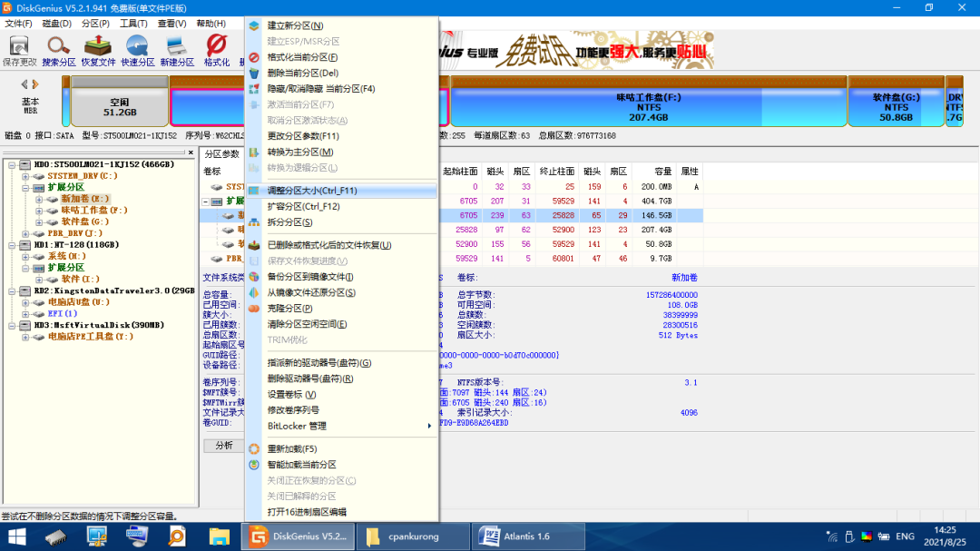Image resolution: width=980 pixels, height=551 pixels.
Task: Open the 磁盘(D) menu
Action: 57,23
